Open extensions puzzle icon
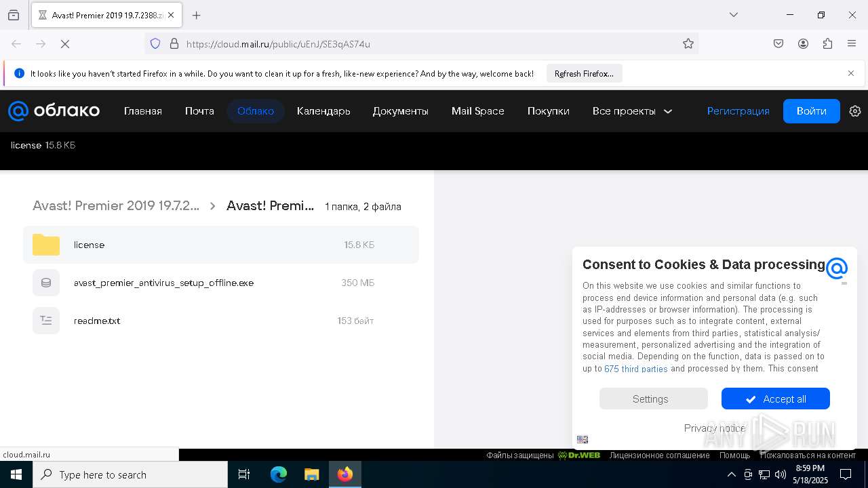This screenshot has height=488, width=868. pyautogui.click(x=827, y=44)
